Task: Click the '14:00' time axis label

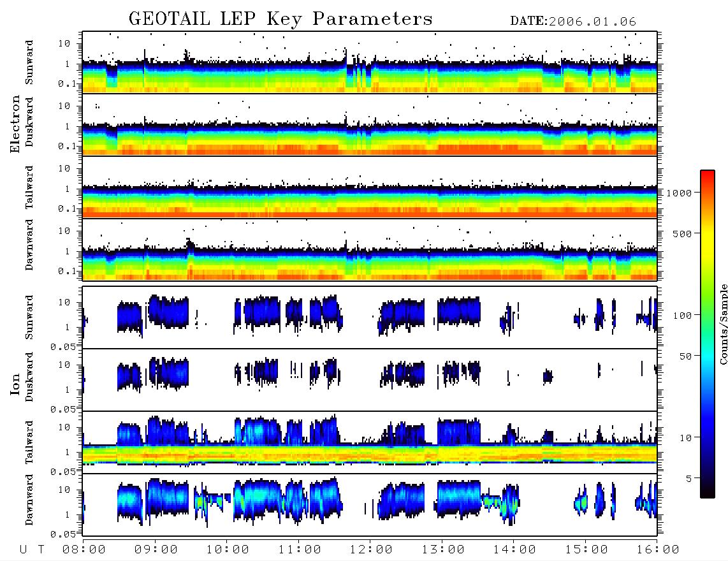Action: (x=514, y=550)
